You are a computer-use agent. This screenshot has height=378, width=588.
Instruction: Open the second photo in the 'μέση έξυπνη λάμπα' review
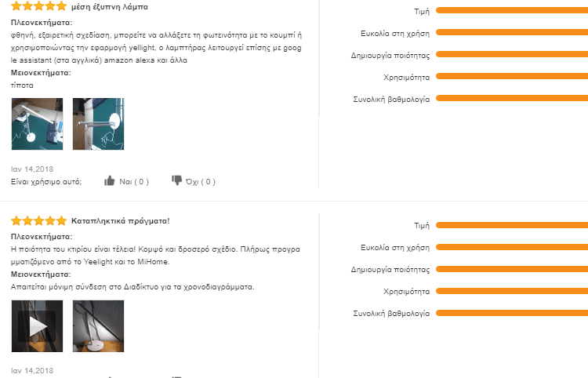(98, 124)
